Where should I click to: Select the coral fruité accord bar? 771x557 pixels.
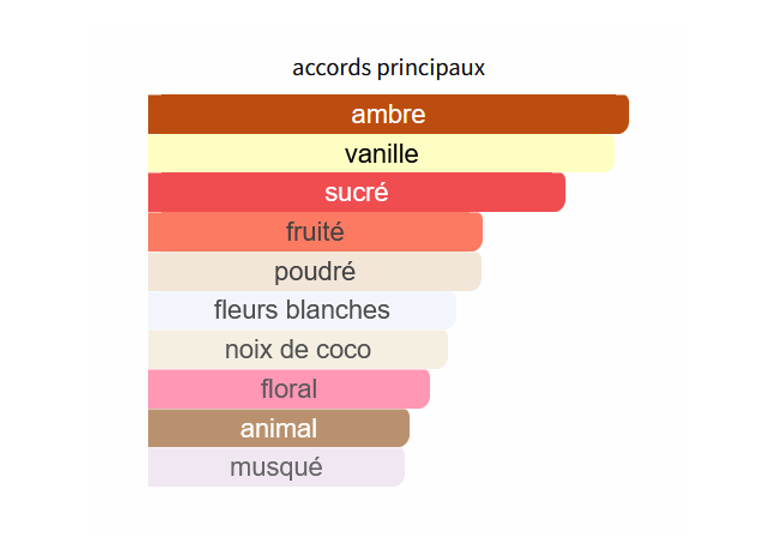click(x=420, y=232)
